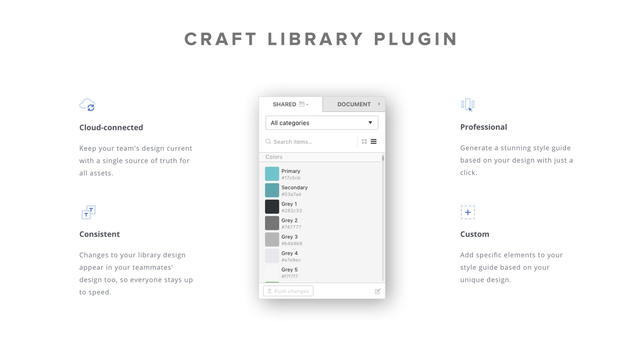Click the Cloud-connected heading
Viewport: 644px width, 362px height.
pos(111,127)
